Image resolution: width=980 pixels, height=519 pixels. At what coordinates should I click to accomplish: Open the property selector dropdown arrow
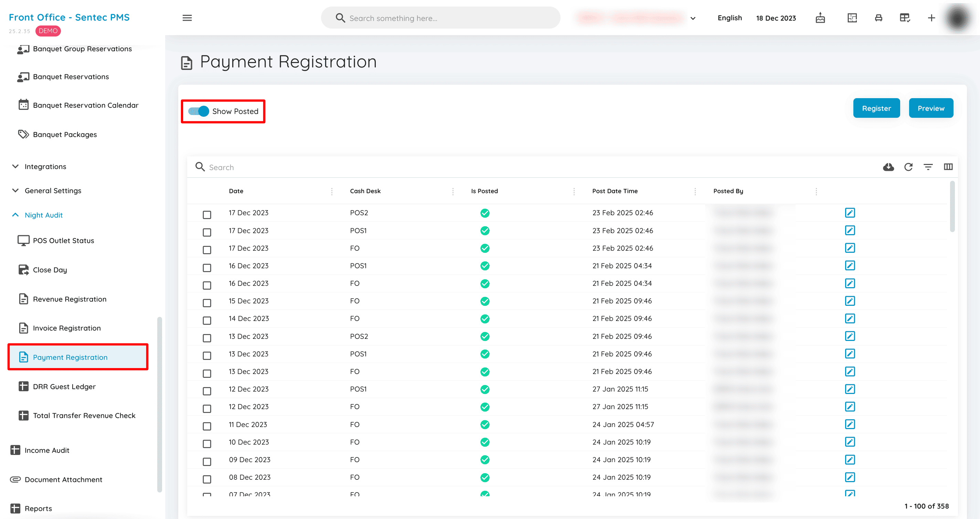(x=693, y=18)
